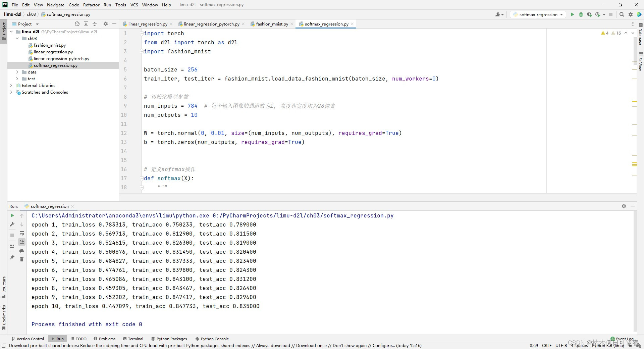
Task: Open the softmax_regression.py path link in console
Action: tap(303, 216)
